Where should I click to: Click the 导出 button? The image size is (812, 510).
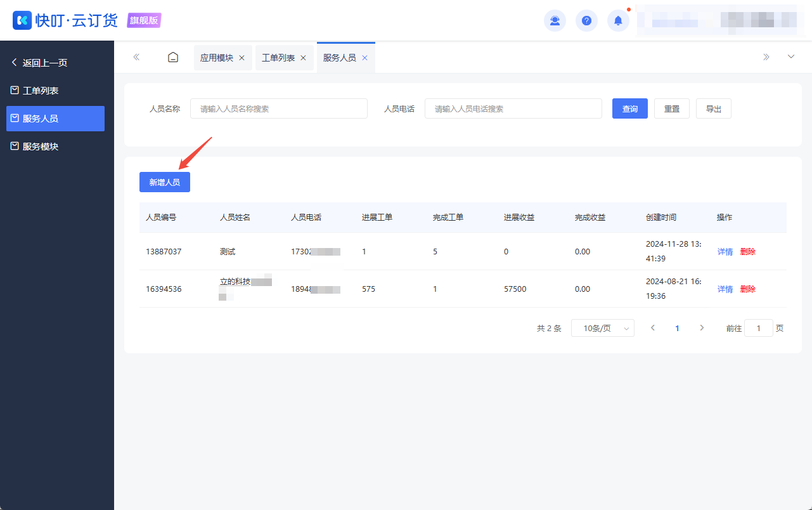[714, 108]
